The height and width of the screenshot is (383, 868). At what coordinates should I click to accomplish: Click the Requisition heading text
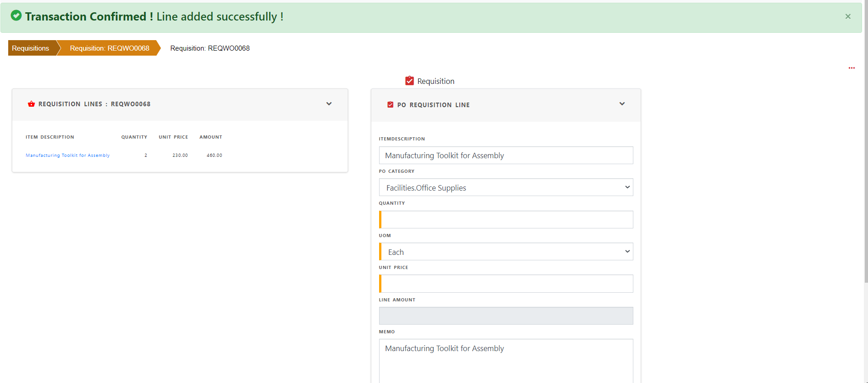coord(436,81)
